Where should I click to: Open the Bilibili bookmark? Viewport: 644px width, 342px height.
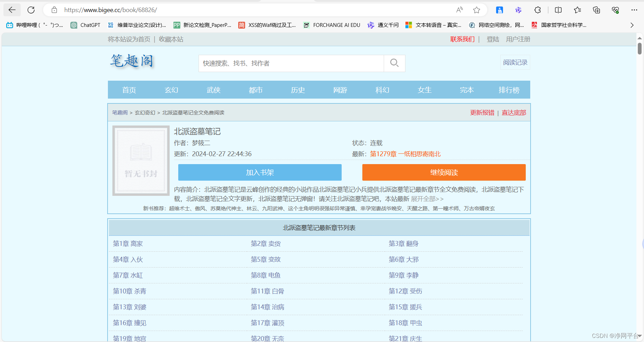(x=35, y=25)
